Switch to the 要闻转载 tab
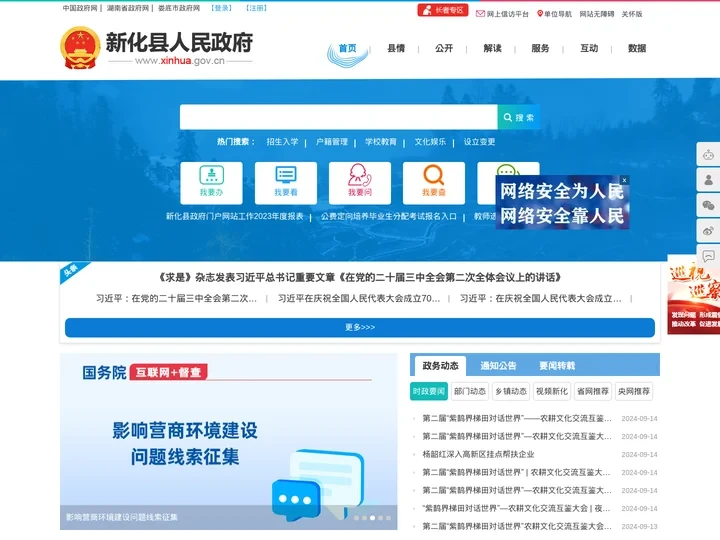This screenshot has width=720, height=540. (557, 366)
